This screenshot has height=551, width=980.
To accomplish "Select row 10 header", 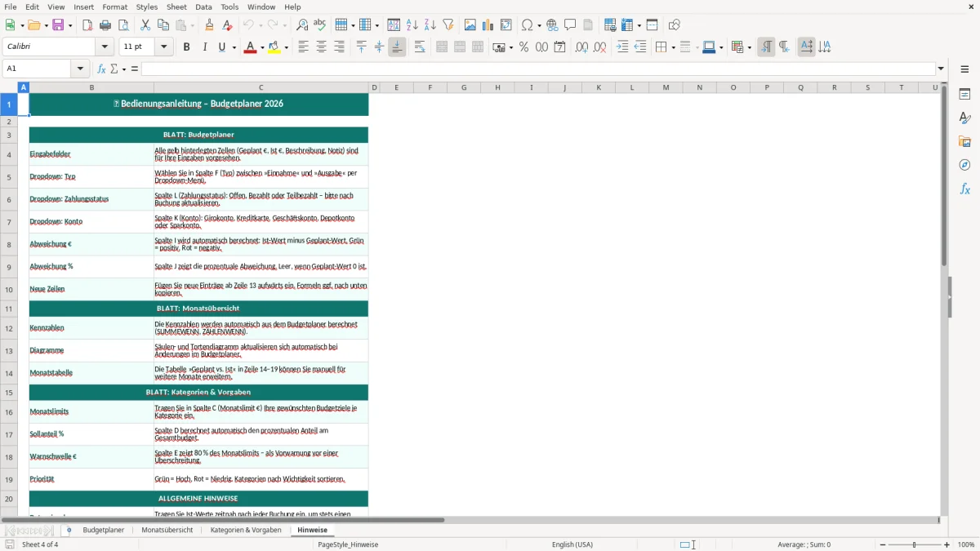I will click(x=9, y=289).
